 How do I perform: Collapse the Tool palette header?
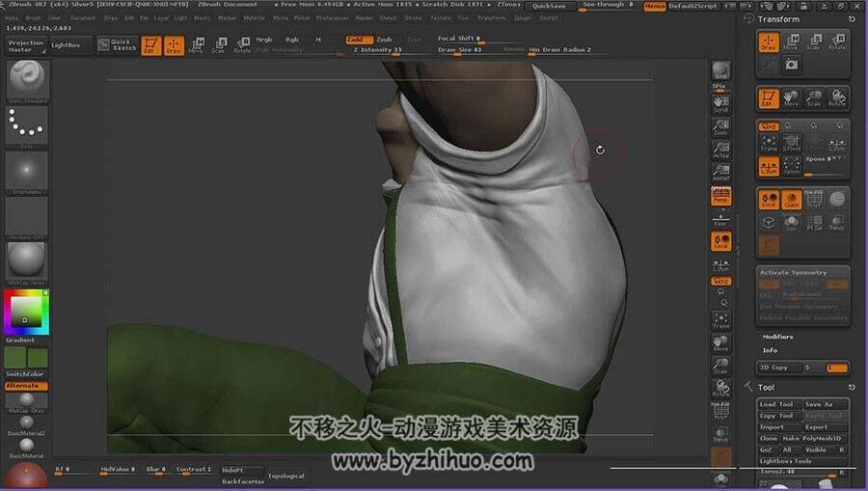tap(766, 388)
